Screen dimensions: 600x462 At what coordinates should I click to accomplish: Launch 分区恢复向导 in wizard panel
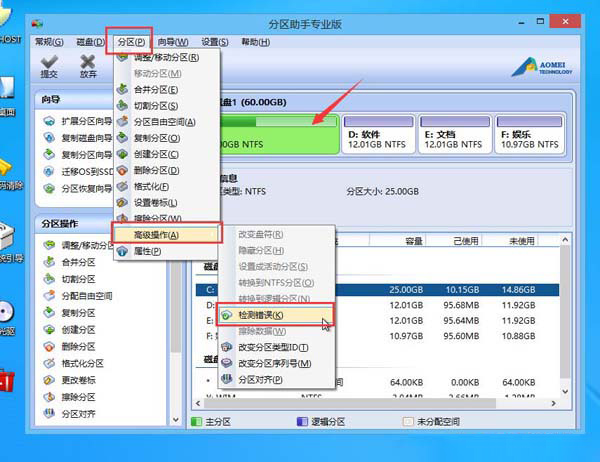77,188
